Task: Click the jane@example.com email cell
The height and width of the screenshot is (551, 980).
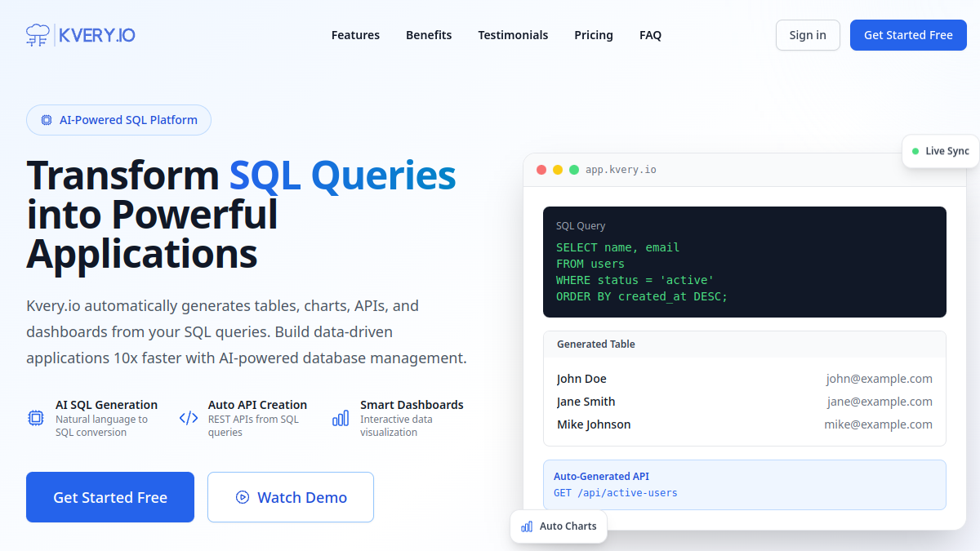Action: coord(880,402)
